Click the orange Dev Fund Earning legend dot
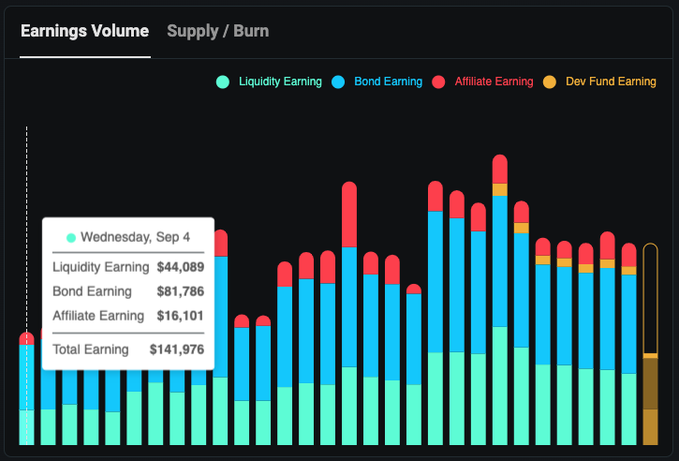Viewport: 679px width, 461px height. tap(549, 82)
